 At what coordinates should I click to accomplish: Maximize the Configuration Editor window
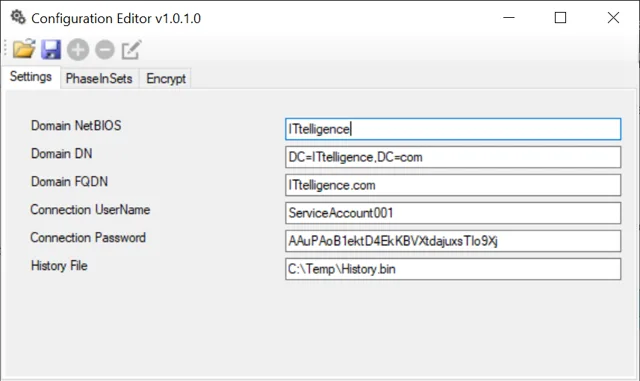coord(560,18)
